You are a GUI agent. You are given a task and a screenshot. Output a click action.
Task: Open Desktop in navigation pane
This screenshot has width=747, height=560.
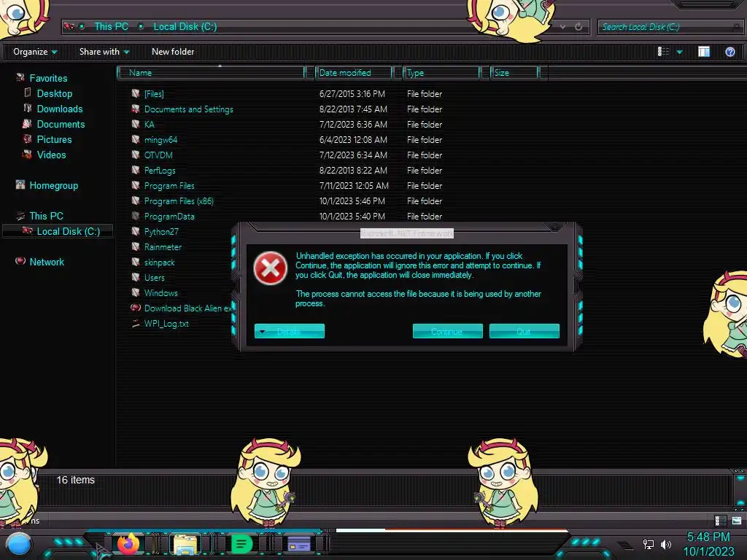tap(54, 93)
